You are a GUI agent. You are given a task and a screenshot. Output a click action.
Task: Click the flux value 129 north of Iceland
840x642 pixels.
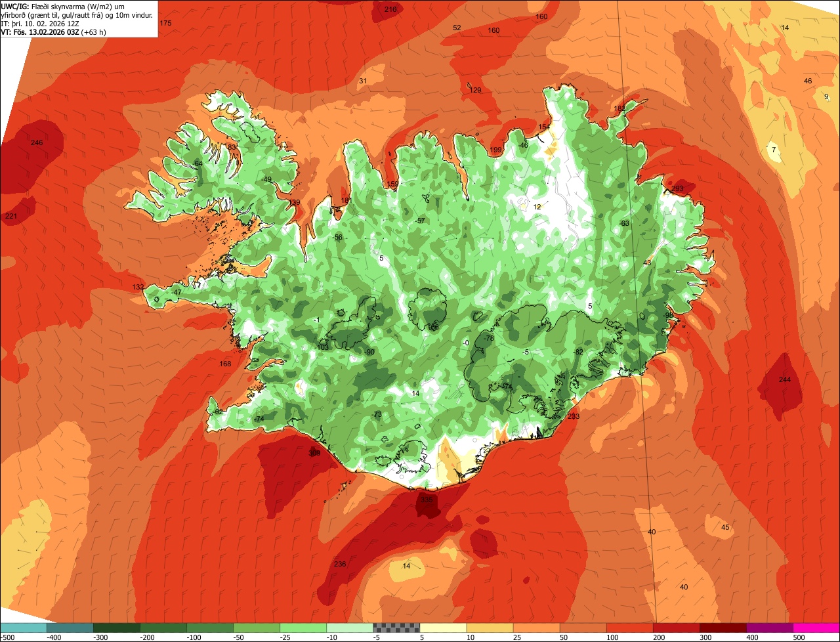(x=476, y=90)
